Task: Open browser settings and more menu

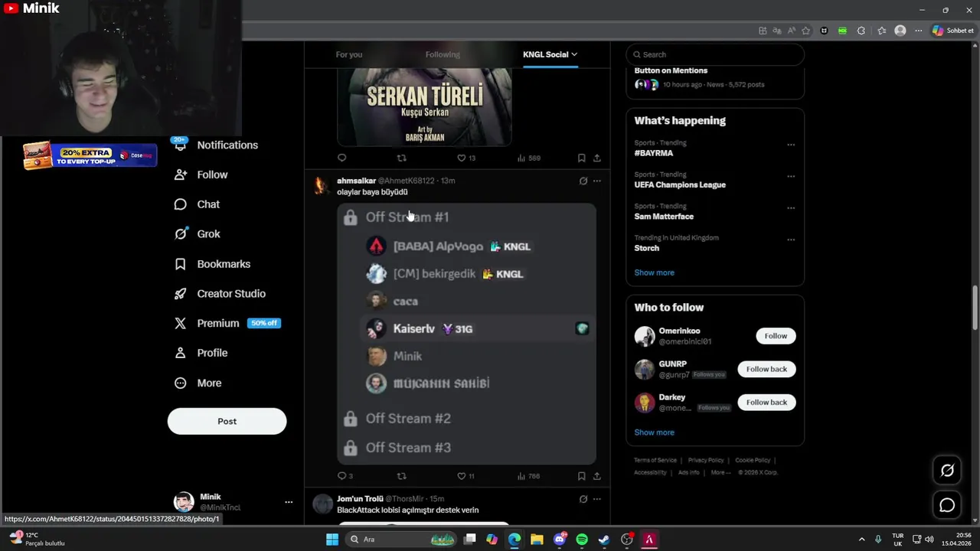Action: tap(918, 31)
